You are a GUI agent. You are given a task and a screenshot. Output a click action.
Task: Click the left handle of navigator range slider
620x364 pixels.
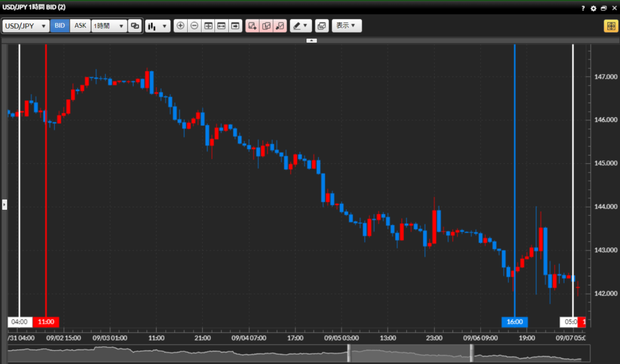point(349,354)
